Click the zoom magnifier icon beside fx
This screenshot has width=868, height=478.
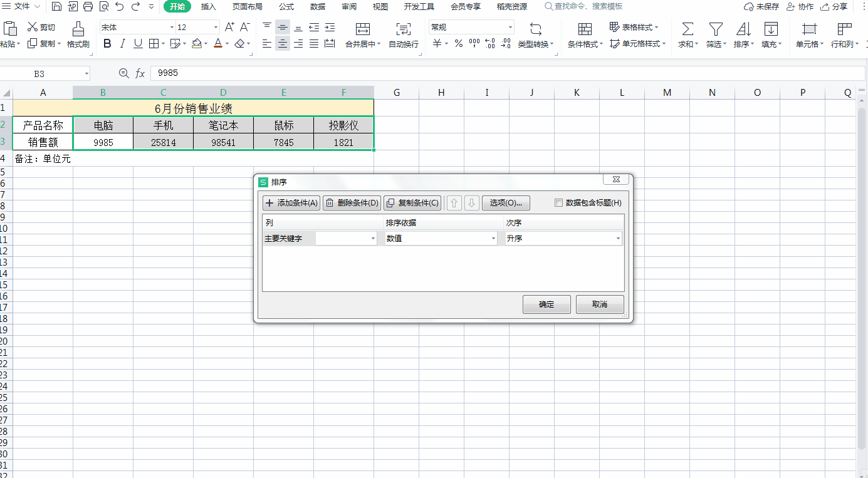[123, 73]
